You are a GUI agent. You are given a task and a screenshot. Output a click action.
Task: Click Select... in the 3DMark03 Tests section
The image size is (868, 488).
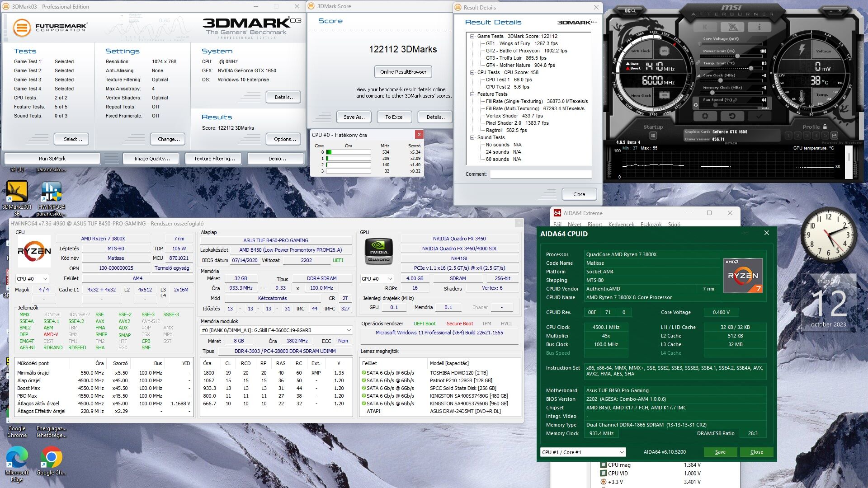tap(71, 139)
